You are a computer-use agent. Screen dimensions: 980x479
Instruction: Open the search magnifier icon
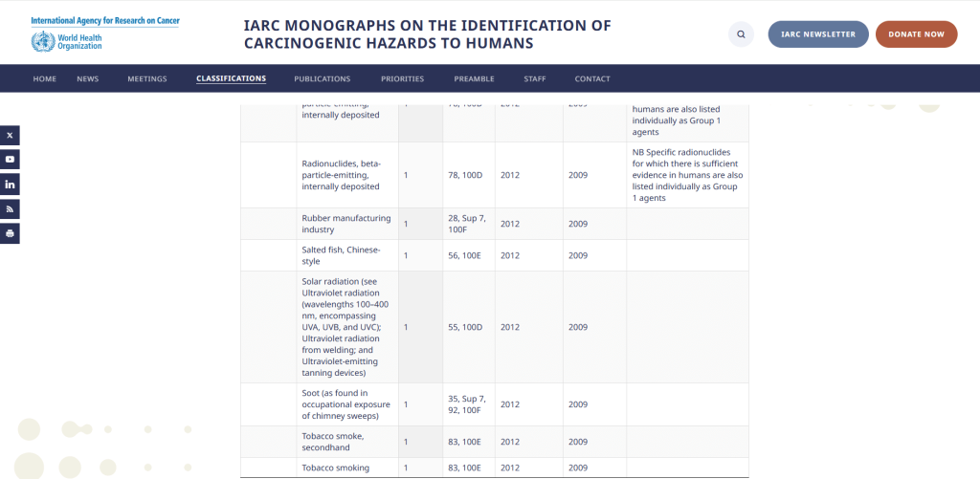coord(741,34)
